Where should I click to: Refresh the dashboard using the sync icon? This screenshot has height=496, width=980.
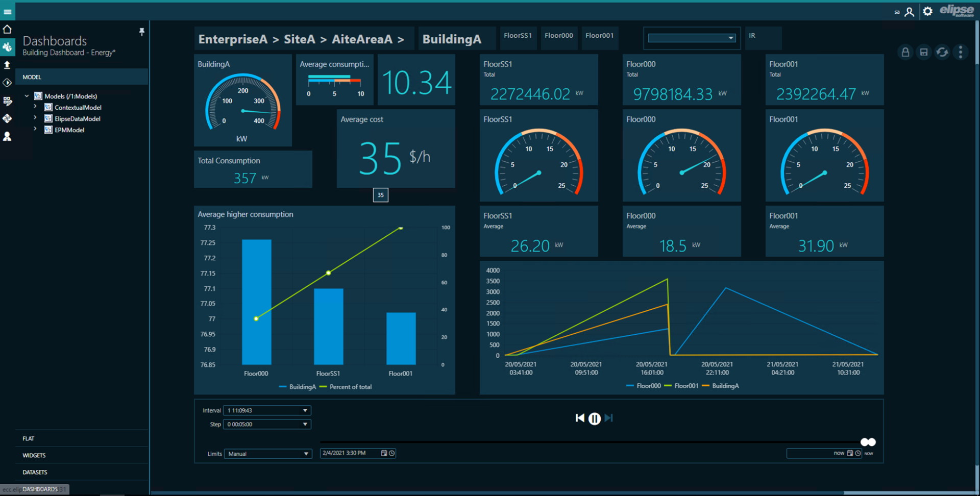[942, 52]
